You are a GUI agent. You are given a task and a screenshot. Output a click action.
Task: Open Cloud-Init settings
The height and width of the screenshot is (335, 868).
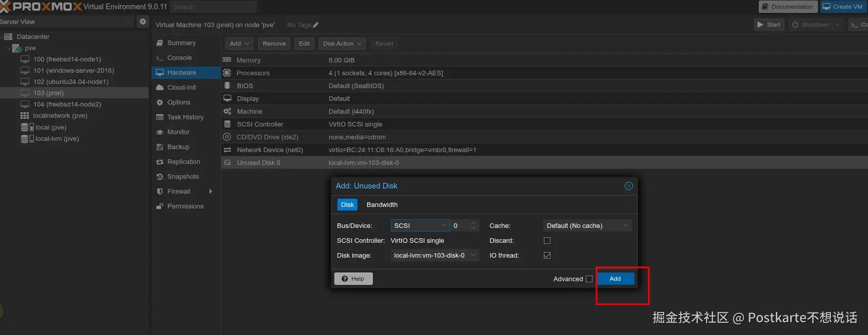click(181, 88)
